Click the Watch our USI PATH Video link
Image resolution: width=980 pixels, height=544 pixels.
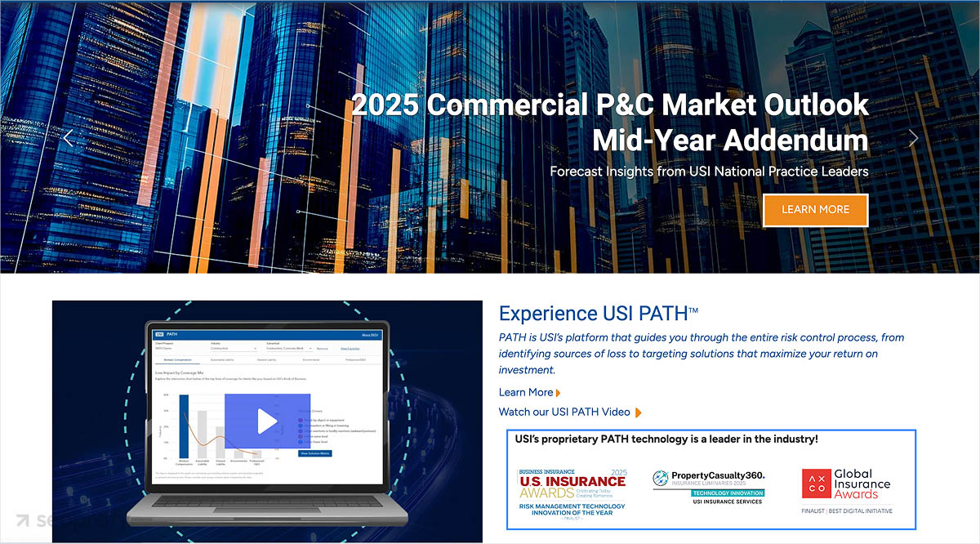[564, 412]
